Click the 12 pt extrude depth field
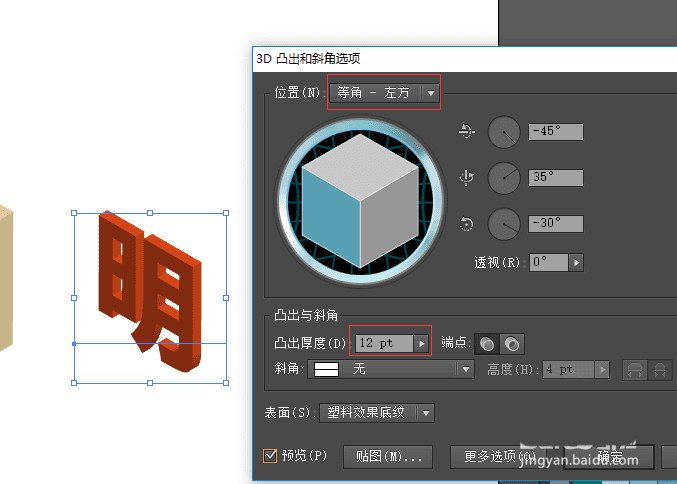 [385, 344]
